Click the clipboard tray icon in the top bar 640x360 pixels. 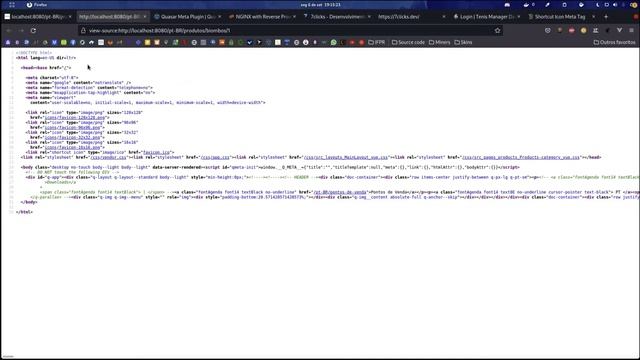tap(564, 5)
